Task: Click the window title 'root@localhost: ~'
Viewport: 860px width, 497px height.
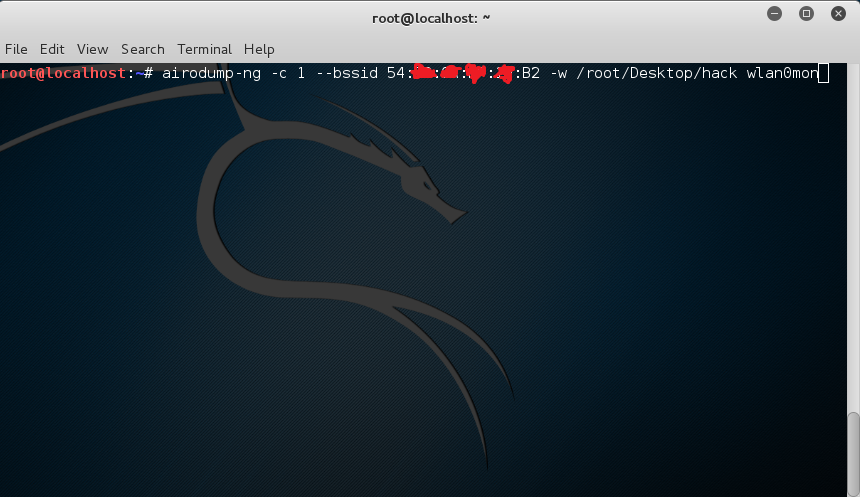Action: pyautogui.click(x=431, y=18)
